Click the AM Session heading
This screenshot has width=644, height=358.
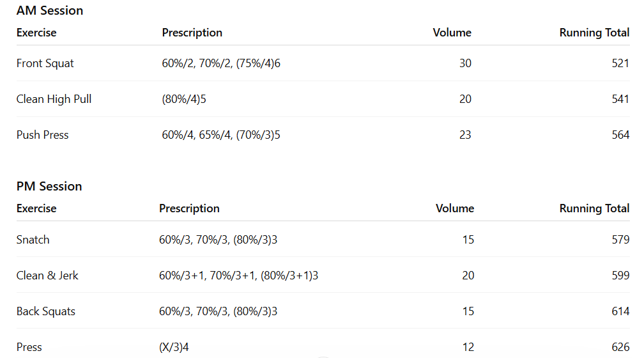click(x=50, y=10)
